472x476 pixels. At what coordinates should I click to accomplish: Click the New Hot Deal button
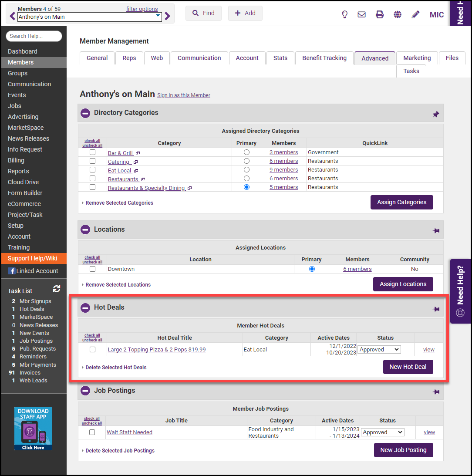408,367
